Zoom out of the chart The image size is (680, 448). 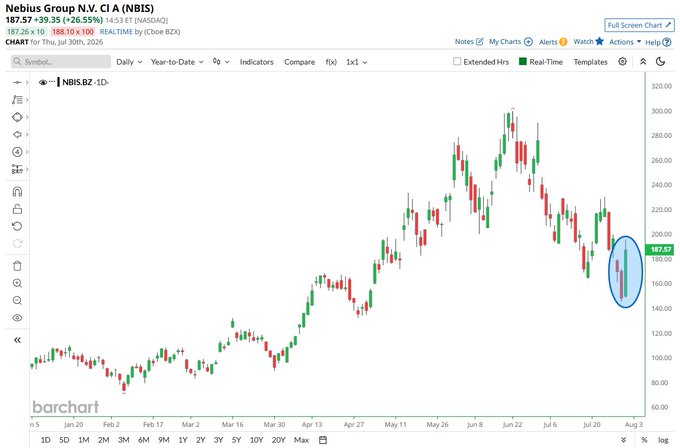point(17,301)
